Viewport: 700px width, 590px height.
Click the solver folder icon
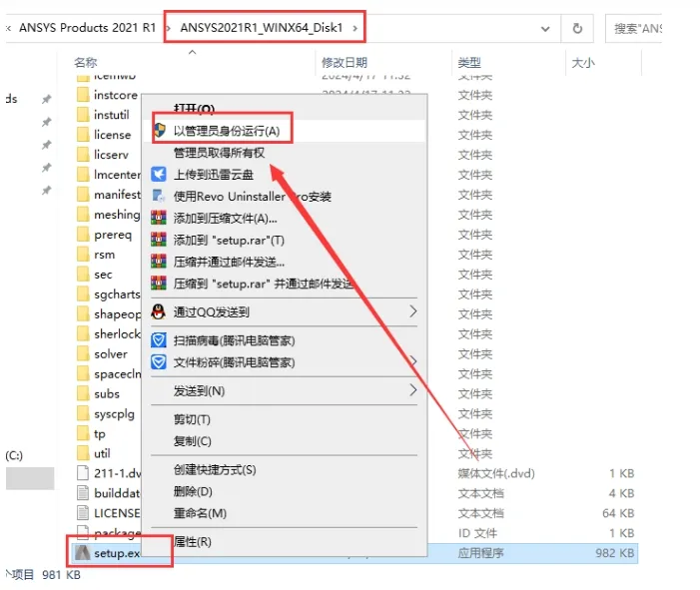pyautogui.click(x=83, y=354)
